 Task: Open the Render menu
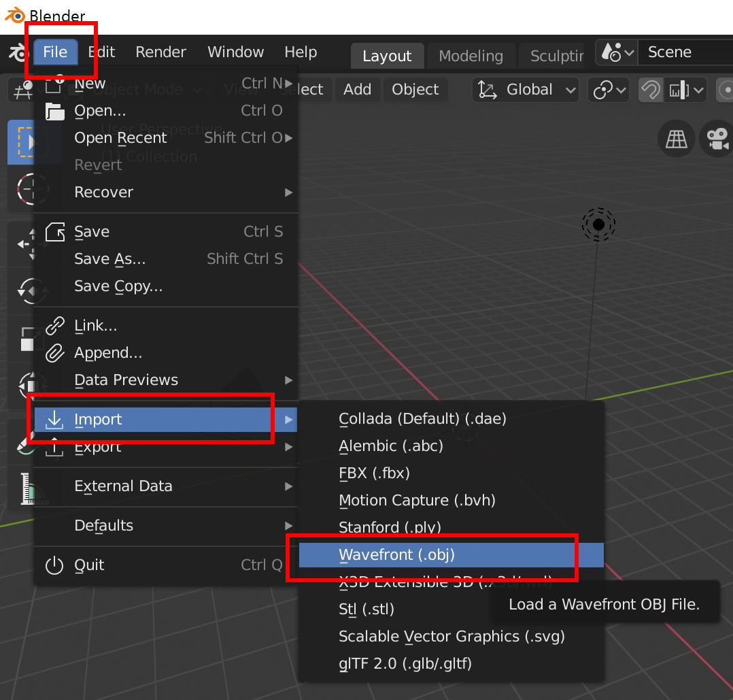click(x=160, y=52)
